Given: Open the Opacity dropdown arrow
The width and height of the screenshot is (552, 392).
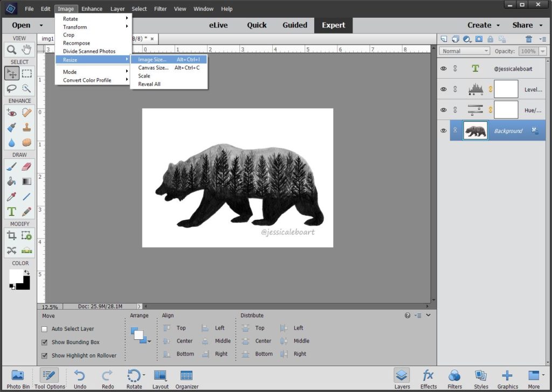Looking at the screenshot, I should 542,51.
